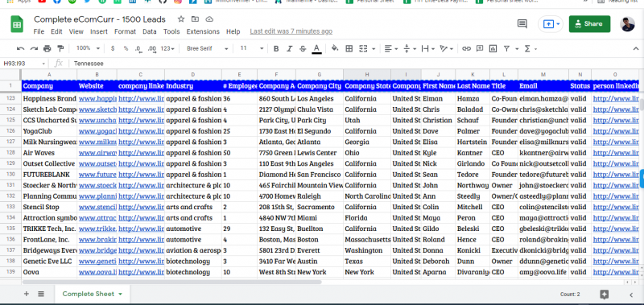
Task: Open more number formats dropdown
Action: click(167, 48)
